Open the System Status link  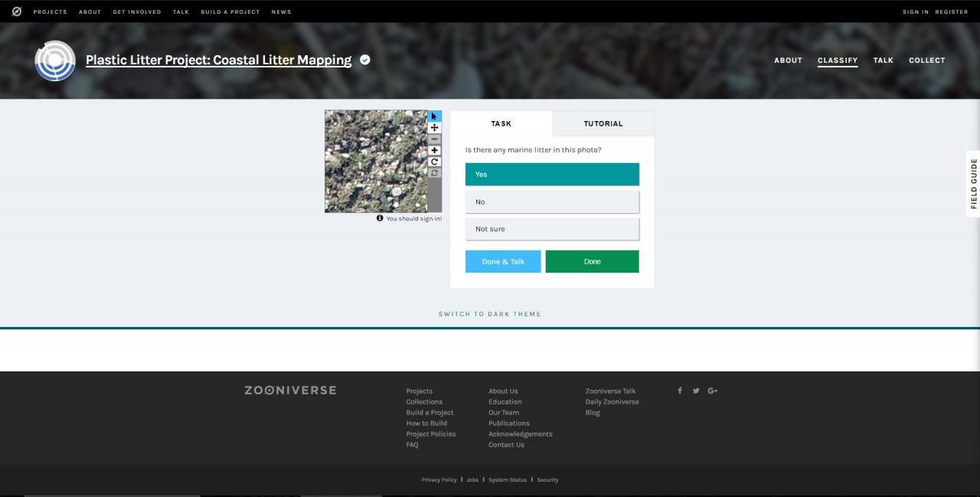click(508, 480)
